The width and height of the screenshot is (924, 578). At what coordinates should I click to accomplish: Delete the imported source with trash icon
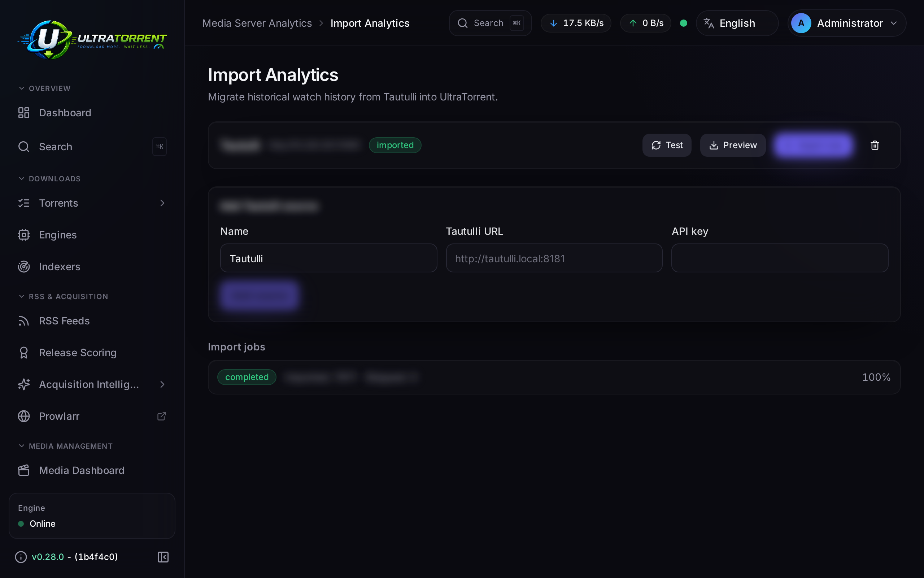click(875, 145)
